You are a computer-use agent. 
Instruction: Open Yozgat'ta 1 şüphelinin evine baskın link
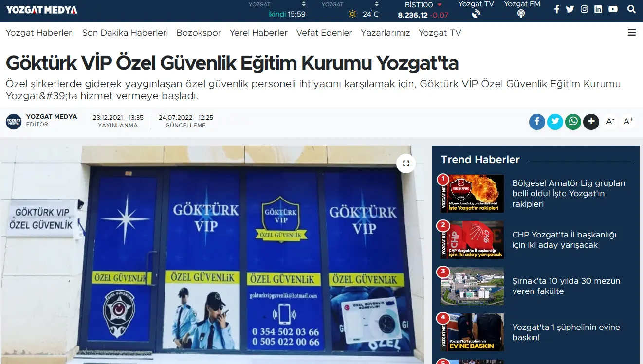click(566, 332)
